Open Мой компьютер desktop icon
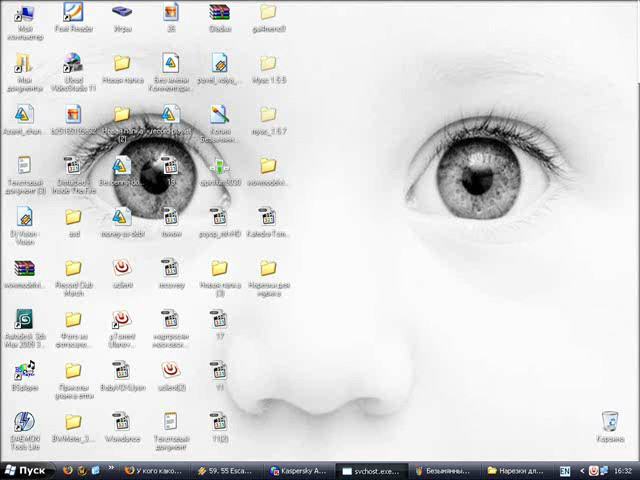 [24, 14]
